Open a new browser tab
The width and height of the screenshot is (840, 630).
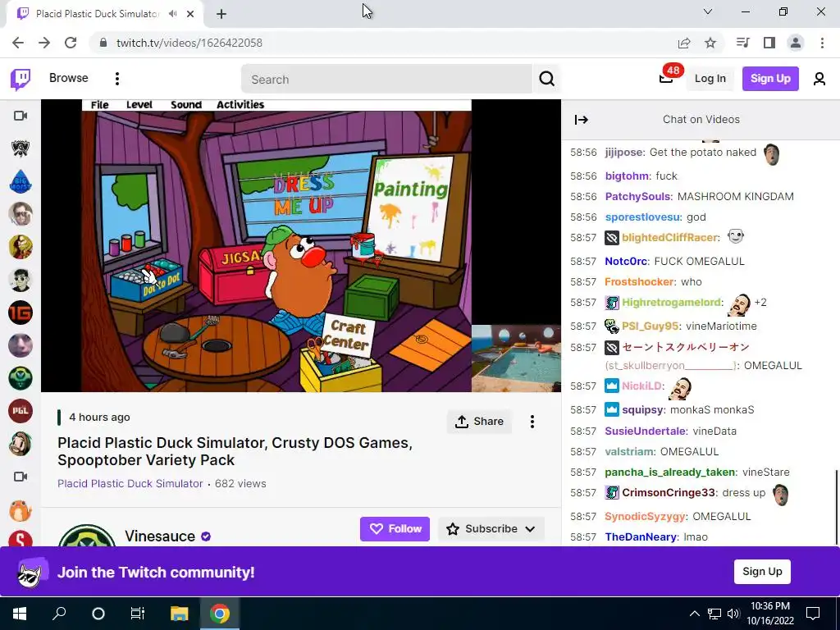[221, 14]
